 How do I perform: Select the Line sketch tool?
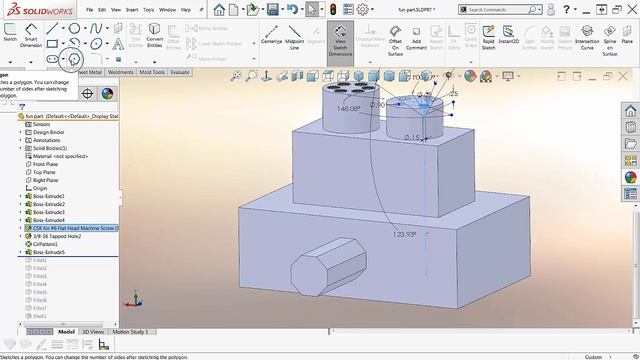(52, 29)
